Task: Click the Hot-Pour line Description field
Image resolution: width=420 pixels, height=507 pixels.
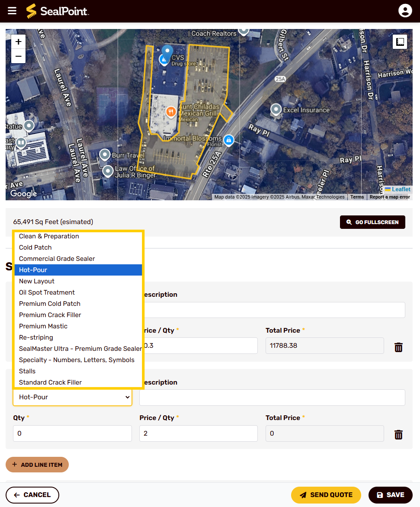Action: (272, 398)
